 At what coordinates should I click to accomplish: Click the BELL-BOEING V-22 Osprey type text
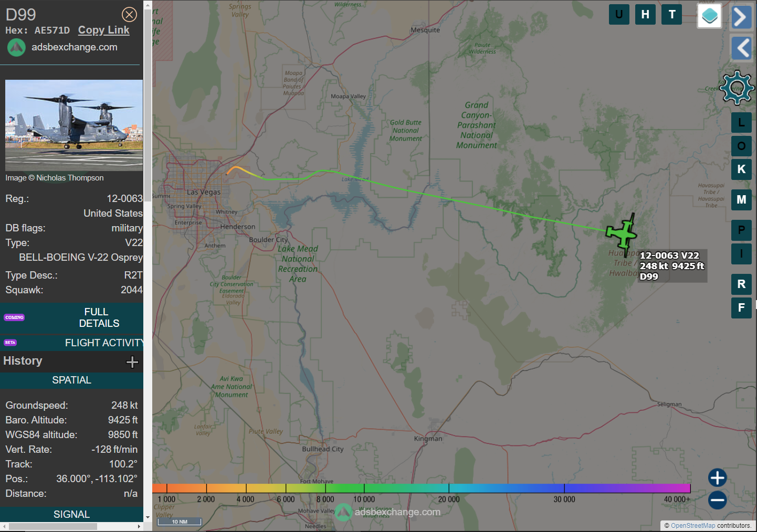pos(81,258)
